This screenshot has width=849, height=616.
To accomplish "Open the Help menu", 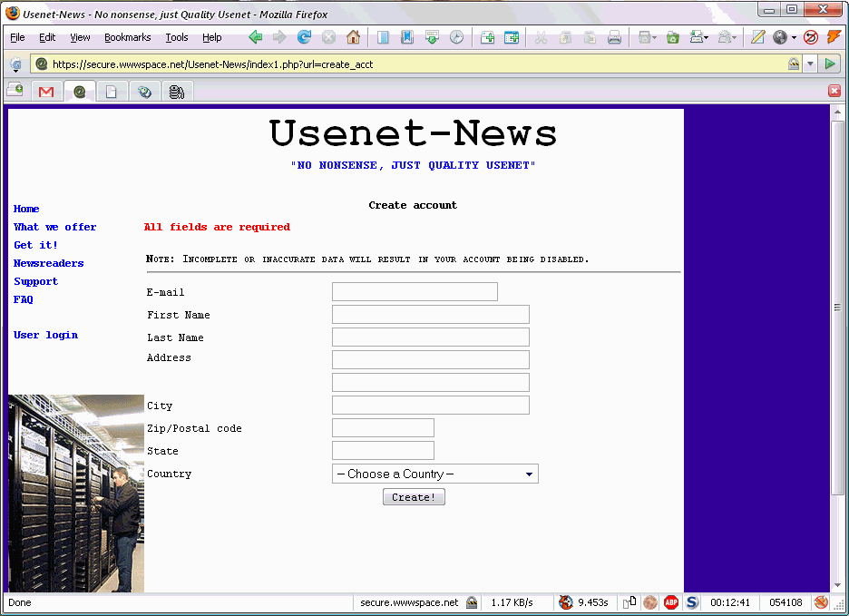I will tap(212, 37).
